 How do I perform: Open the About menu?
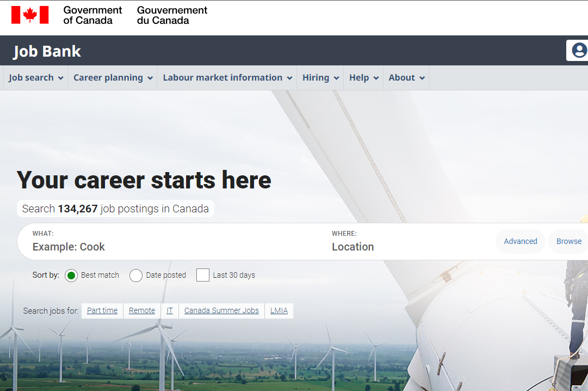tap(406, 78)
